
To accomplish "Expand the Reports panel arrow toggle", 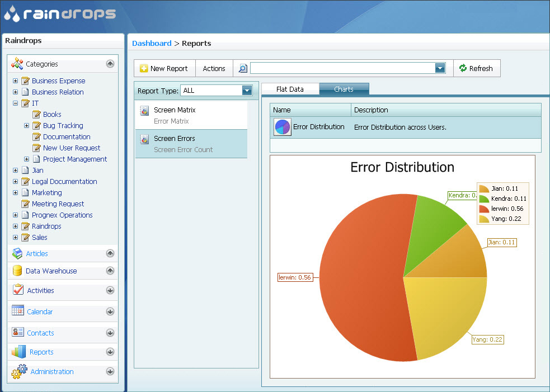I will (110, 352).
